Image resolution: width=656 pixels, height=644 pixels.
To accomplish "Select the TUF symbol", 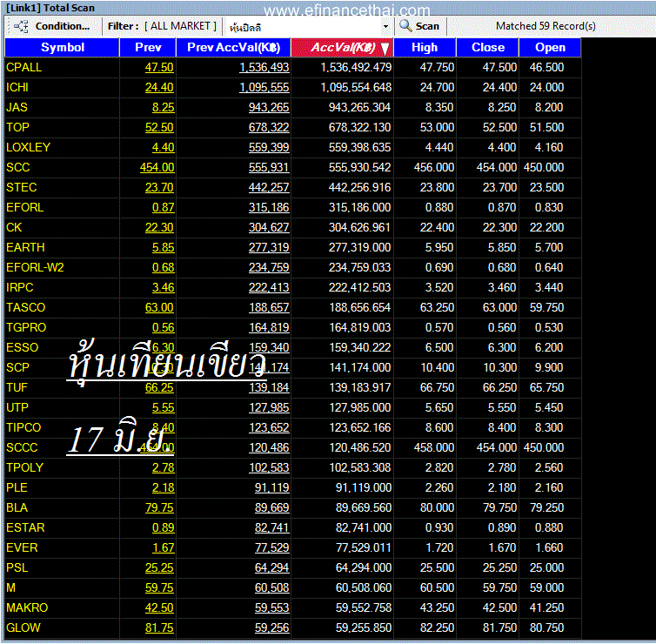I will click(x=17, y=387).
